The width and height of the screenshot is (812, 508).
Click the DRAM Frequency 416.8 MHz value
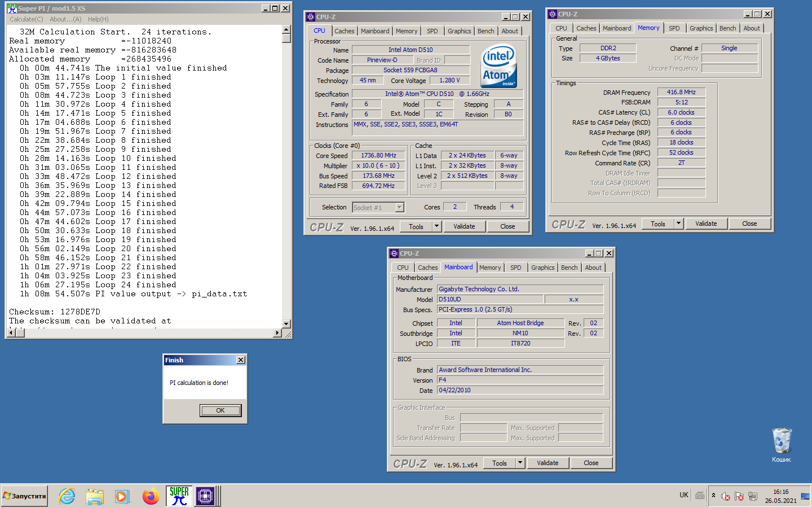pyautogui.click(x=681, y=92)
